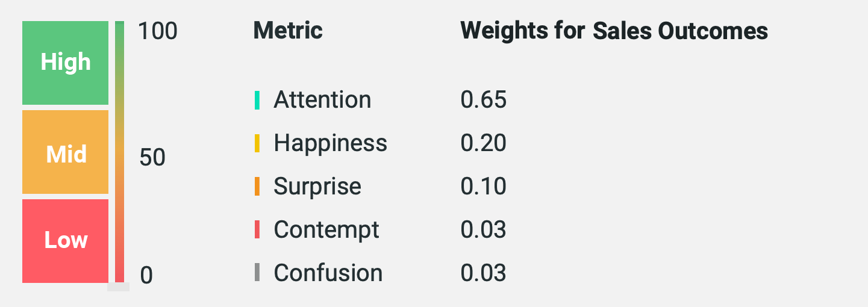This screenshot has height=307, width=868.
Task: Select the Contempt metric label
Action: (326, 229)
